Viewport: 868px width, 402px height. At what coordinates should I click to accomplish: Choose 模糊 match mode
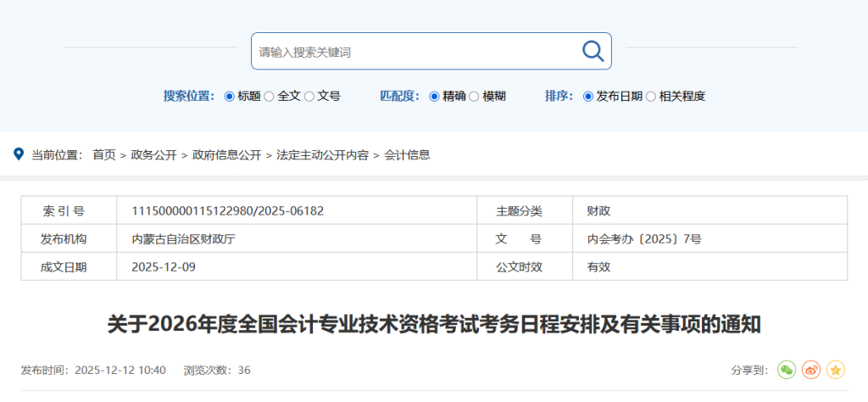click(x=474, y=97)
